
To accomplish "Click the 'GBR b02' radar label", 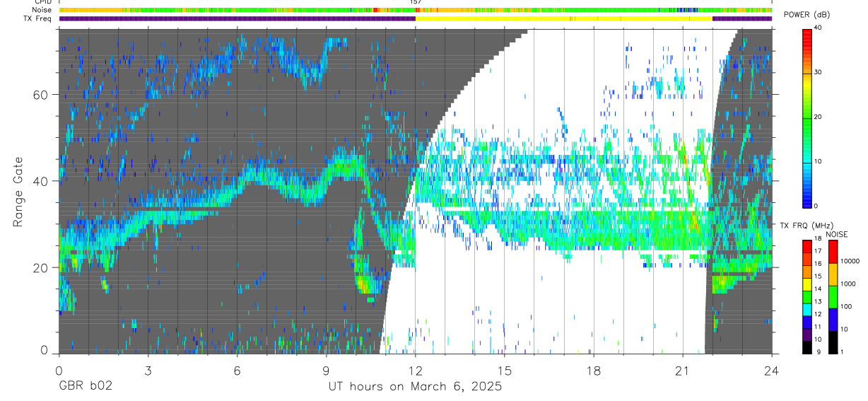I will (85, 387).
